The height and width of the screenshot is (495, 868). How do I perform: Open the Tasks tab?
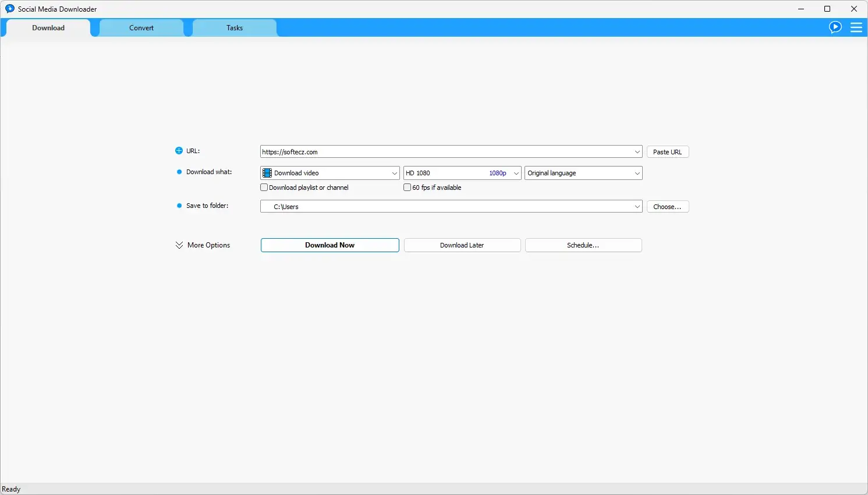click(235, 28)
